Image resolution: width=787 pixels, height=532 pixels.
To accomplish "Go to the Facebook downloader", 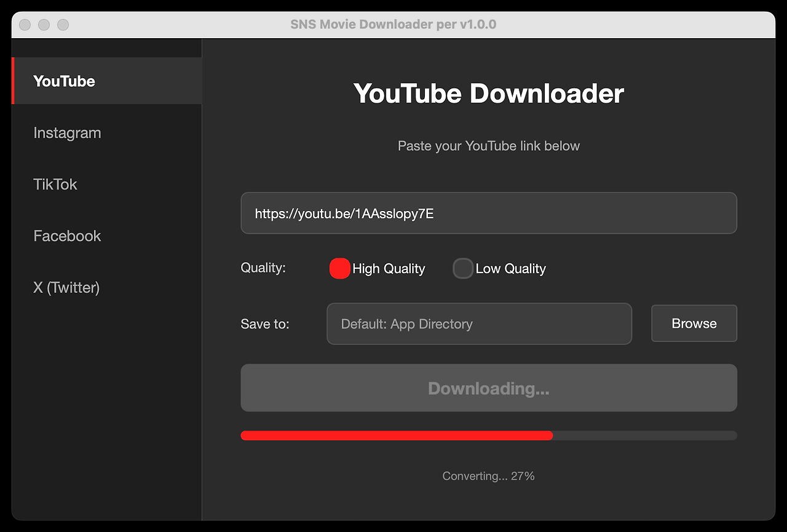I will tap(107, 236).
